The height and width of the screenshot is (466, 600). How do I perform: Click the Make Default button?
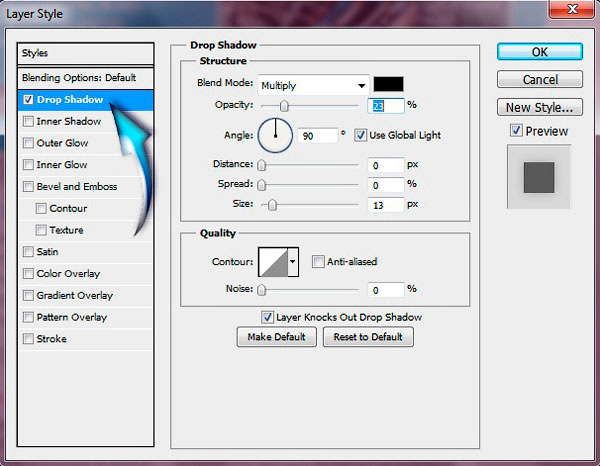click(x=277, y=337)
